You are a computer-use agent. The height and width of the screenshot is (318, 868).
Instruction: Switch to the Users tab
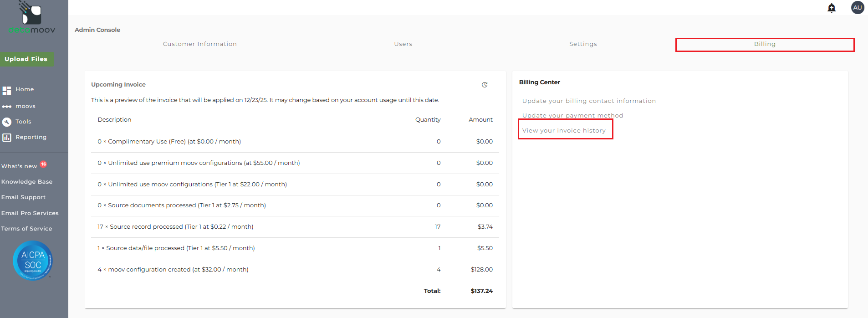click(x=403, y=44)
